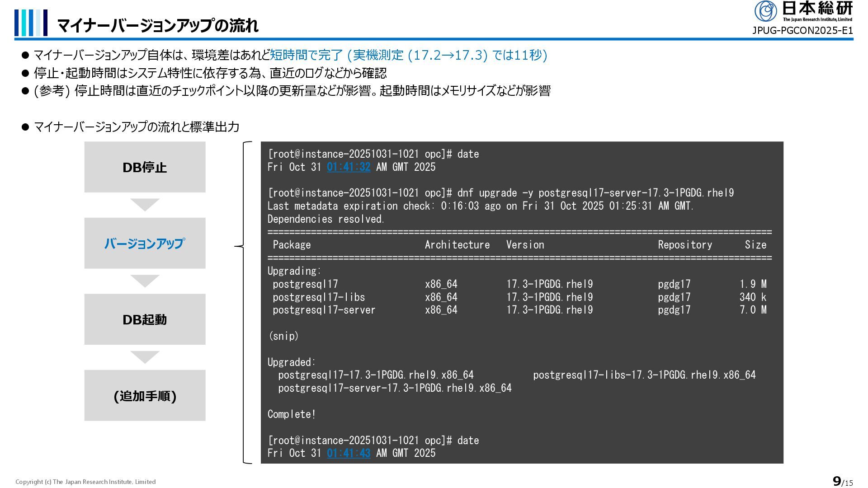Click the slide title マイナーバージョンアップの流れ
This screenshot has height=488, width=868.
(x=158, y=26)
